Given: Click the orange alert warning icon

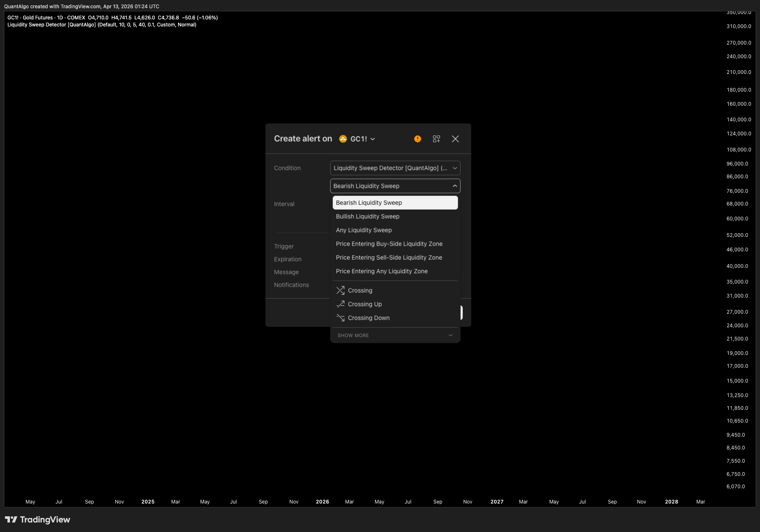Looking at the screenshot, I should 418,139.
